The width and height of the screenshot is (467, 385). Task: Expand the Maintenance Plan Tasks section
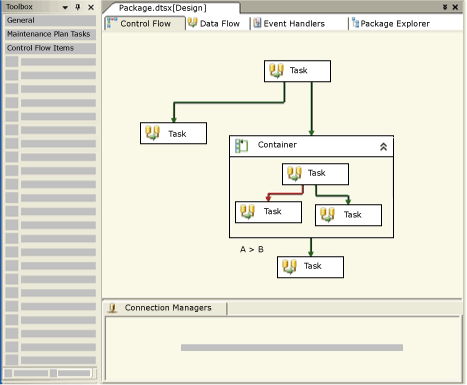coord(51,34)
